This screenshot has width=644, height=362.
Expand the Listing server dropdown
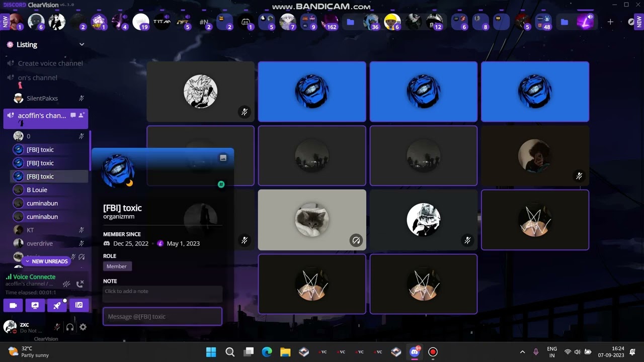click(82, 44)
